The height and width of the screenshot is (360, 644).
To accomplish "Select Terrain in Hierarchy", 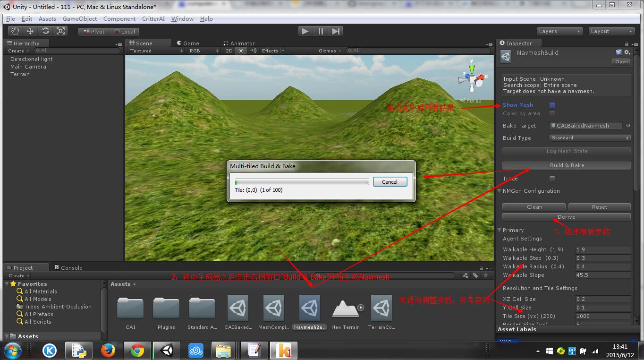I will [20, 74].
